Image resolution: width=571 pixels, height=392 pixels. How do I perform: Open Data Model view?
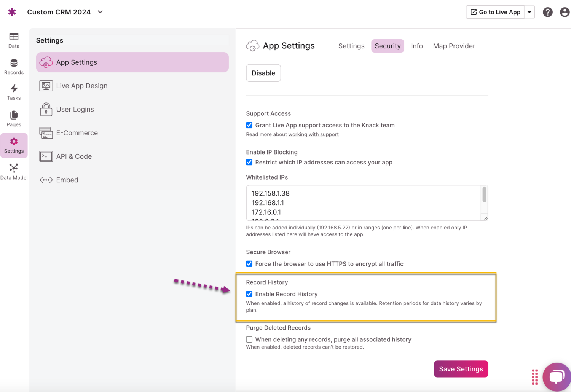(14, 172)
